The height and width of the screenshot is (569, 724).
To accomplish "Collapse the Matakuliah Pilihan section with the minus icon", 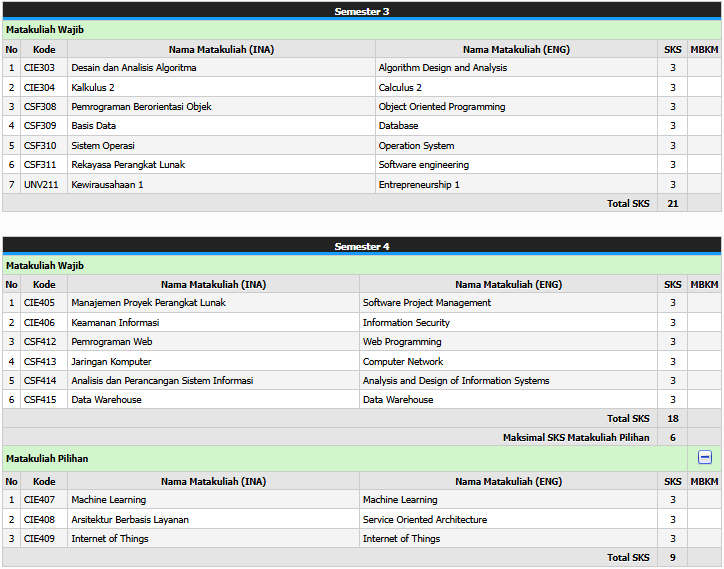I will click(704, 457).
